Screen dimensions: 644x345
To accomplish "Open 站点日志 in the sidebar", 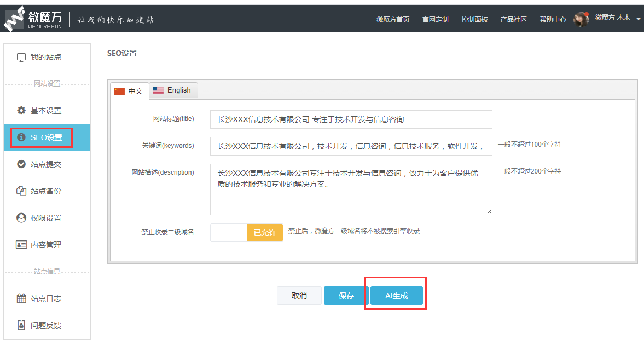I will coord(47,298).
